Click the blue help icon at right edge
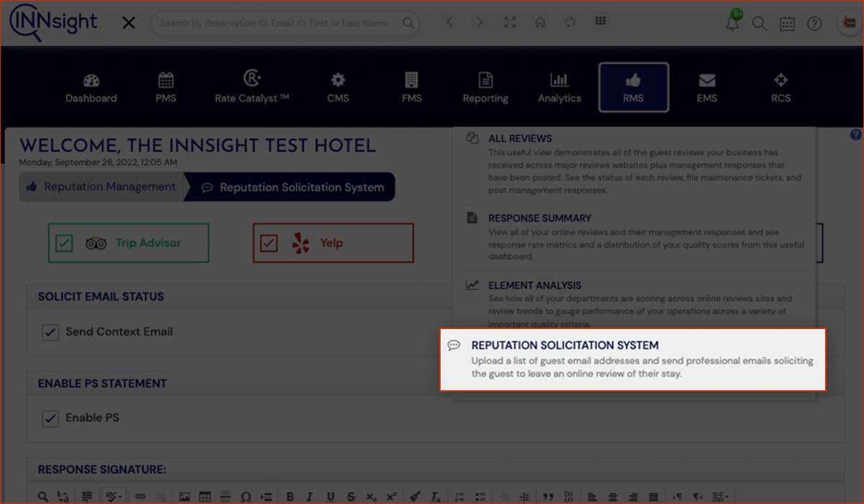This screenshot has height=504, width=864. pos(855,135)
